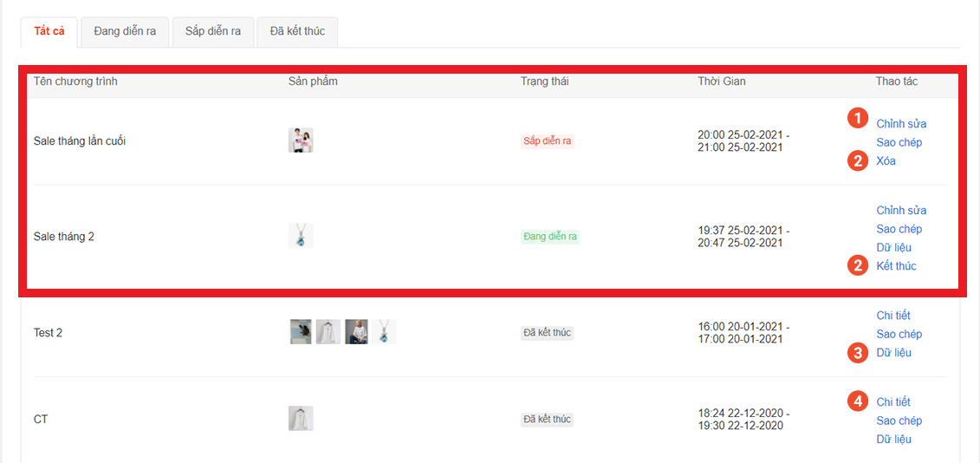980x463 pixels.
Task: Click the Sắp diễn ra status badge
Action: click(548, 141)
